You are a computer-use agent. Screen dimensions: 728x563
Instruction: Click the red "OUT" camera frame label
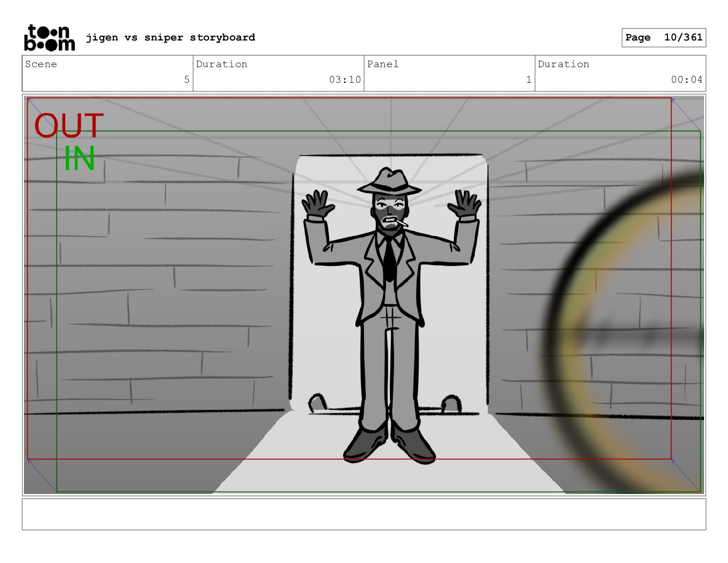69,126
